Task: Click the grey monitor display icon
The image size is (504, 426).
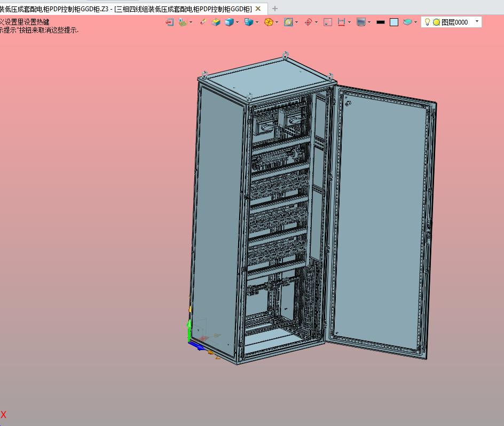Action: [361, 22]
